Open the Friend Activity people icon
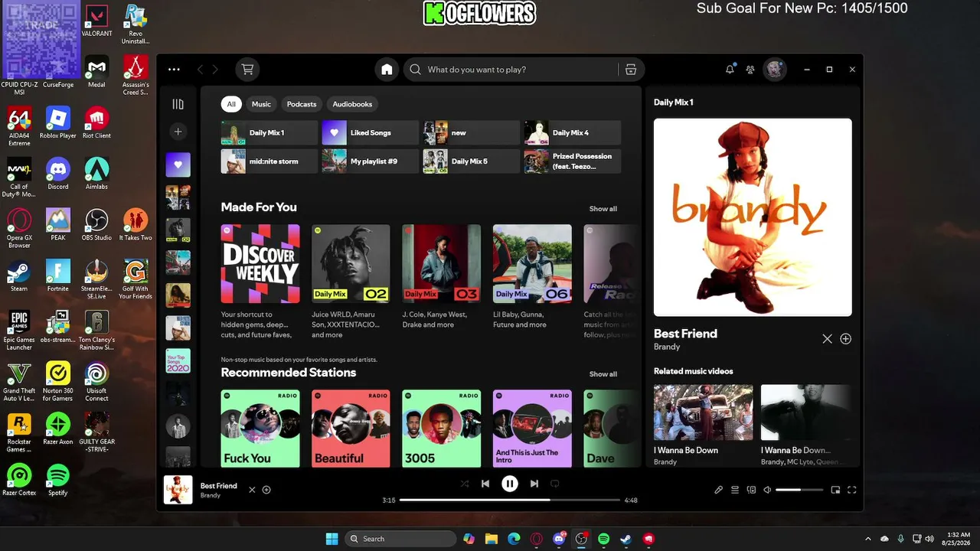Screen dimensions: 980x551 750,70
